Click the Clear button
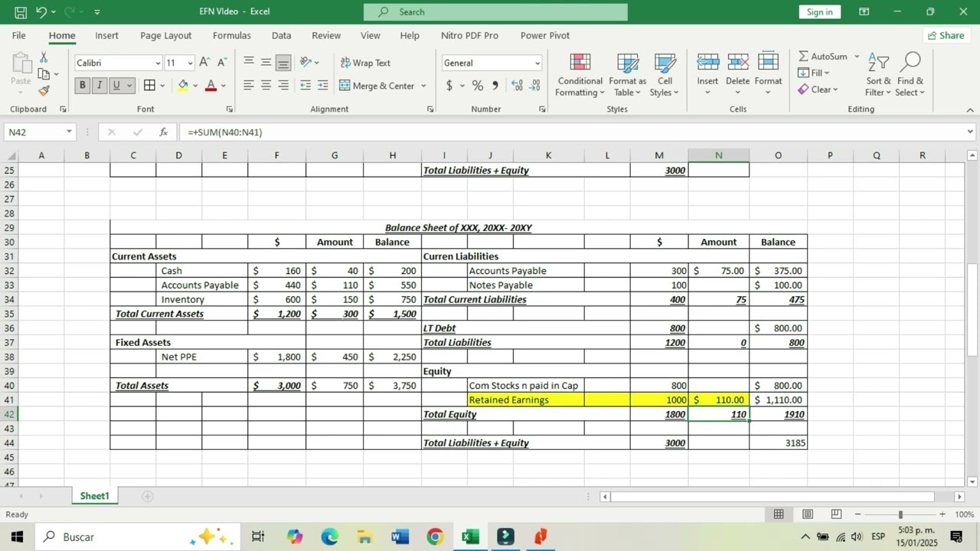Screen dimensions: 980x551 click(x=818, y=89)
